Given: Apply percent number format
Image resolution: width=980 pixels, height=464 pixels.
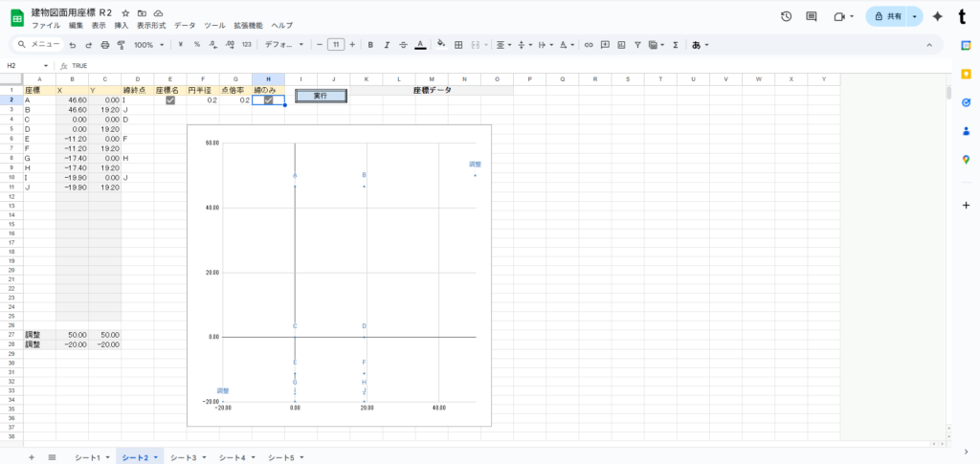Looking at the screenshot, I should [197, 45].
